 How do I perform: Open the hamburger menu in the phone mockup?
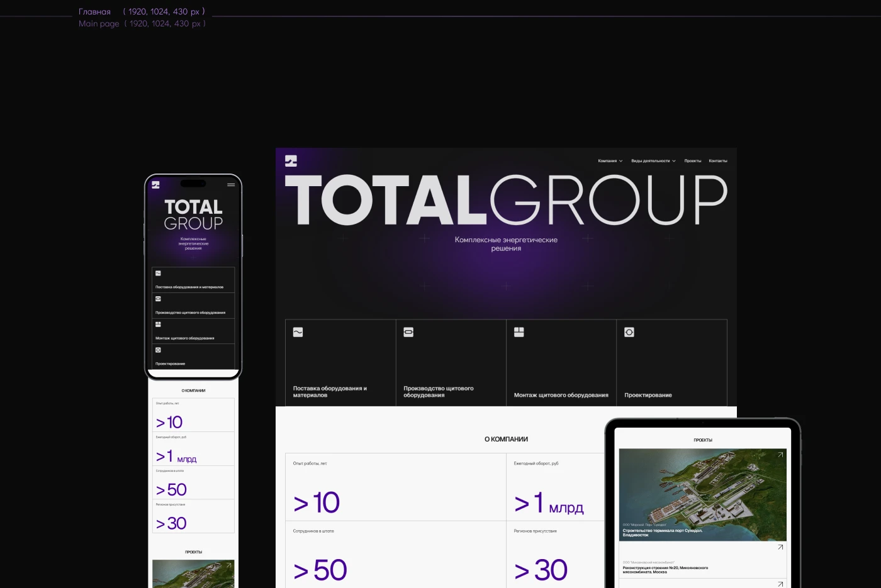click(x=231, y=184)
